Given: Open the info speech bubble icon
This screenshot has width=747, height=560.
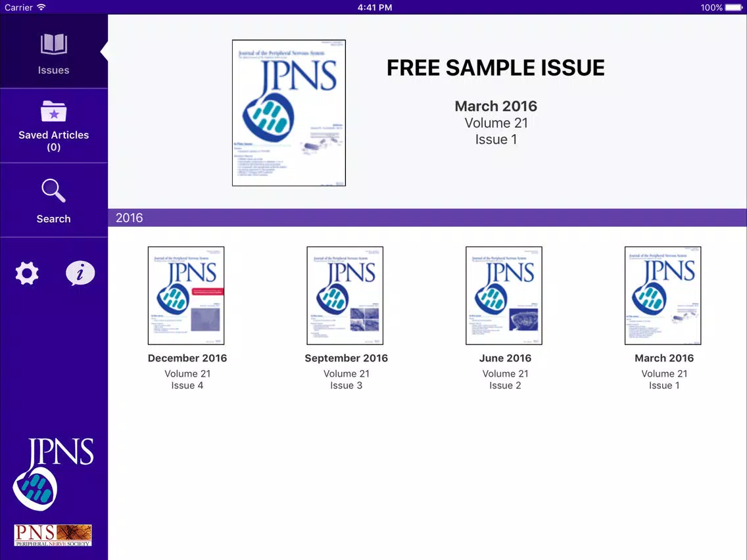Looking at the screenshot, I should [x=80, y=273].
